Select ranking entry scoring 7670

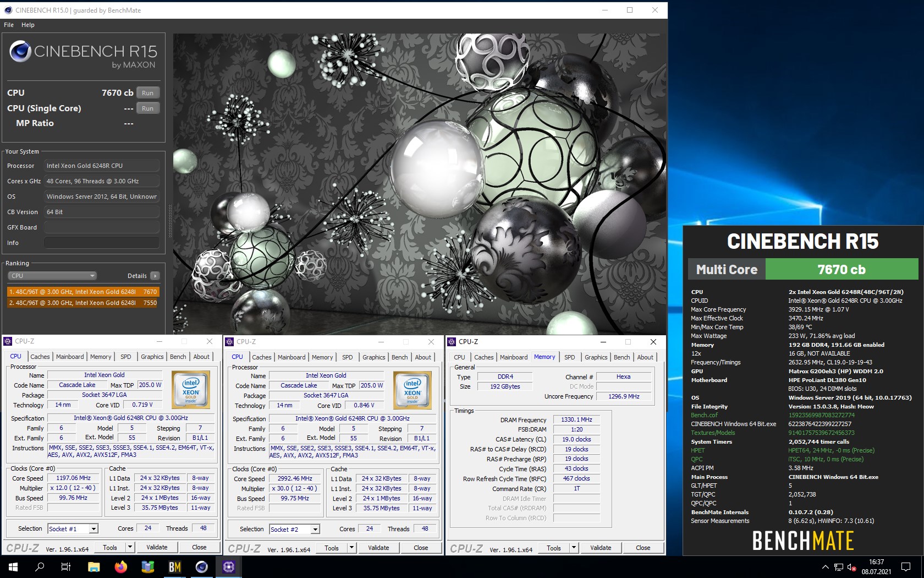tap(82, 292)
